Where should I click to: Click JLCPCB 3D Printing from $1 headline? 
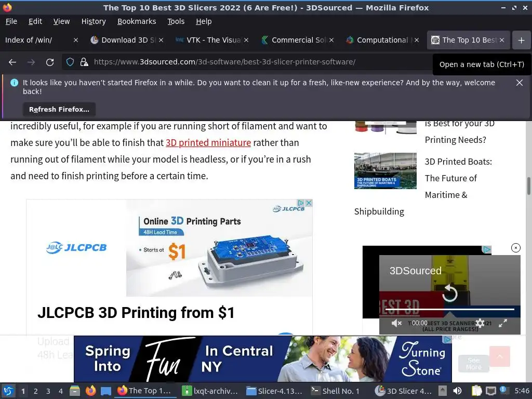pos(136,312)
